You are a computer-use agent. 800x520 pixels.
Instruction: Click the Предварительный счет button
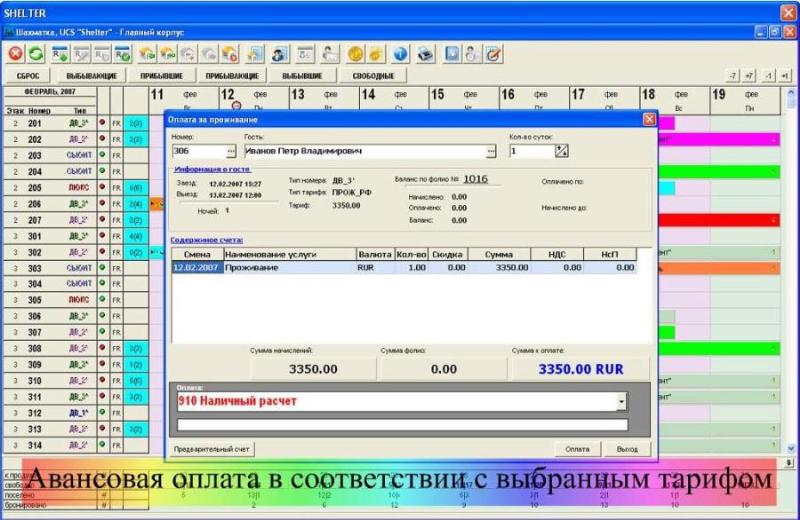[212, 449]
